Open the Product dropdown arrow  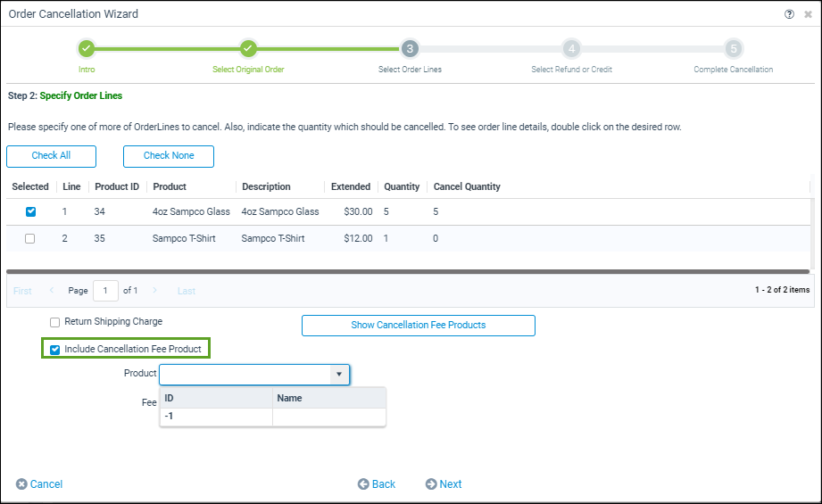339,374
